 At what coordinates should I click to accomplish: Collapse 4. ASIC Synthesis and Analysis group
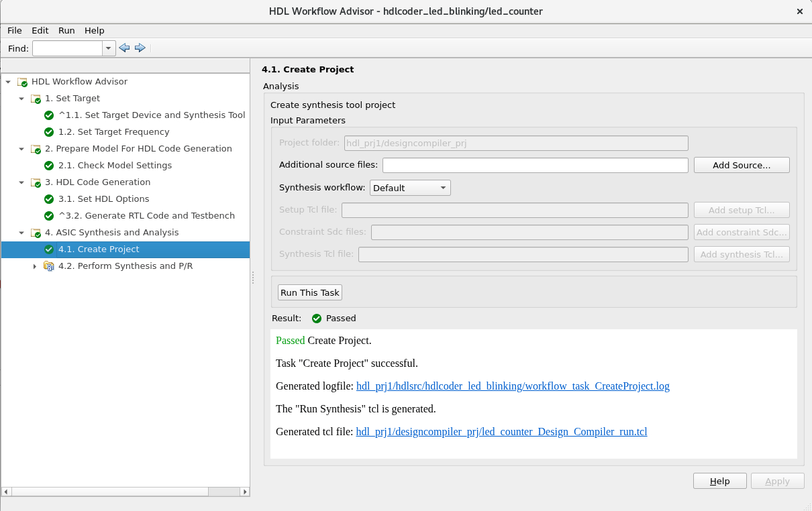(21, 233)
